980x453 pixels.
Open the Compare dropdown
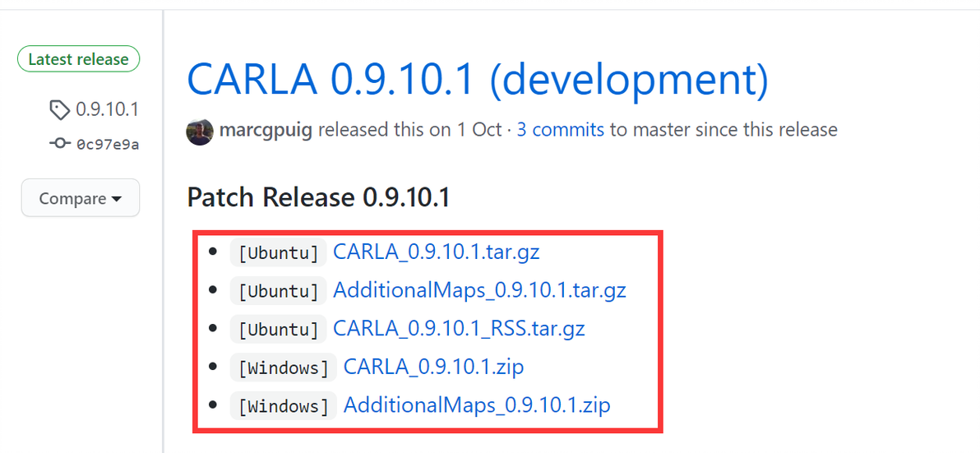pyautogui.click(x=81, y=198)
